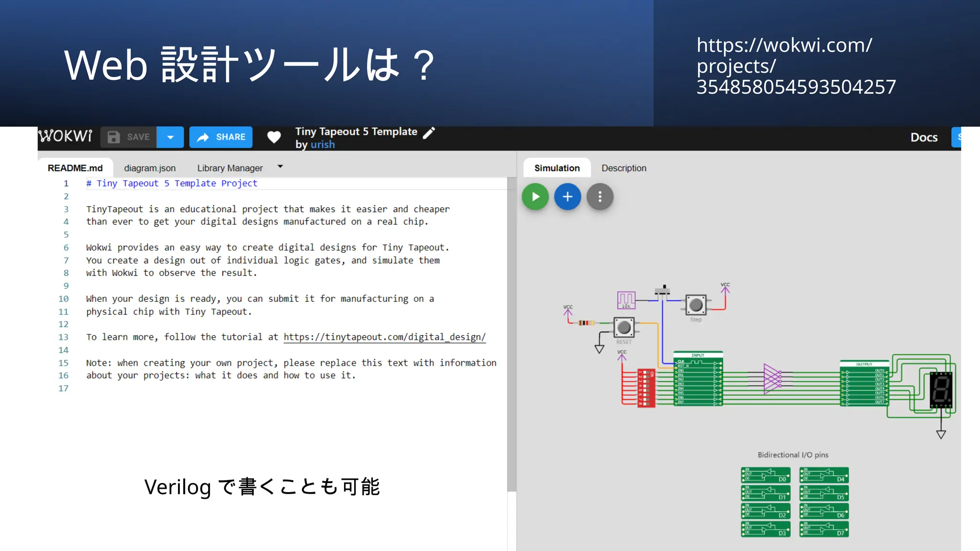Select the 10k clock generator part

click(x=626, y=300)
